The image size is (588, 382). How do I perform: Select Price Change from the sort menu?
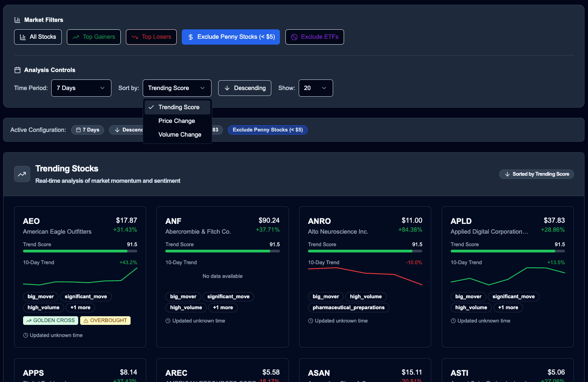click(x=177, y=121)
